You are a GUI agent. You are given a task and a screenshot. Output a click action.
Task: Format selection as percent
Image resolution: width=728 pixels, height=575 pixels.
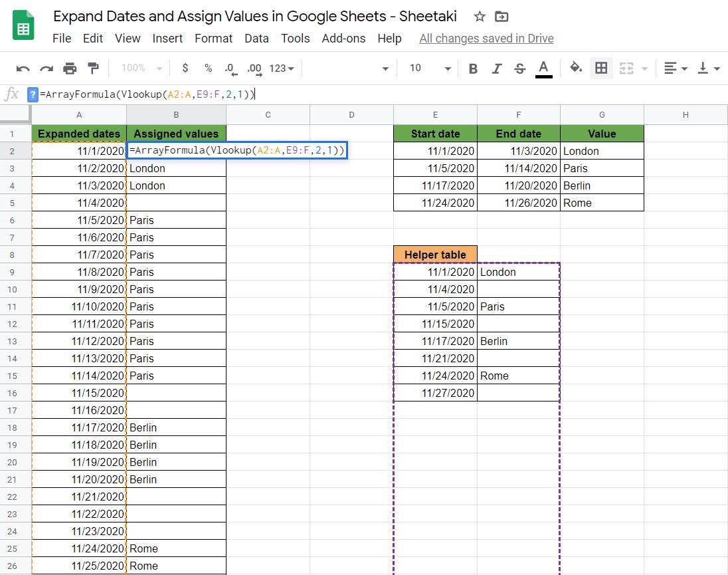coord(207,68)
